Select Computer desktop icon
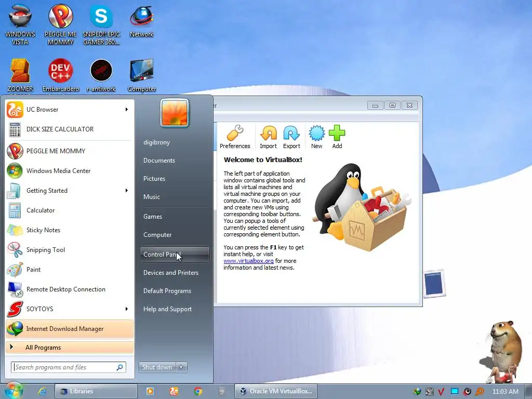 (x=141, y=75)
